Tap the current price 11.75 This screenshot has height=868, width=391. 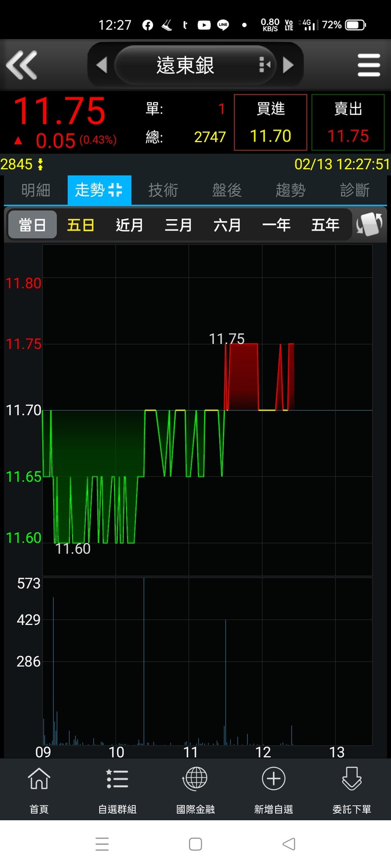(x=59, y=111)
